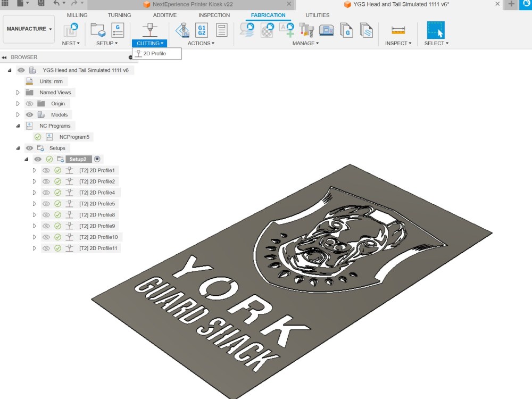Viewport: 532px width, 399px height.
Task: Select the [T2] 2D Profile8 operation
Action: tap(97, 215)
